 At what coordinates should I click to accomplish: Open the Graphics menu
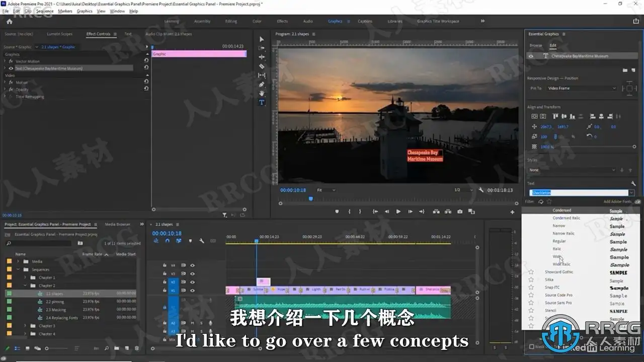click(x=85, y=11)
